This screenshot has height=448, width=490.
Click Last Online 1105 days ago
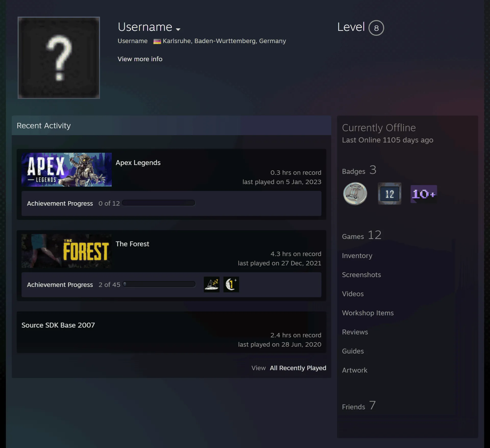click(387, 140)
